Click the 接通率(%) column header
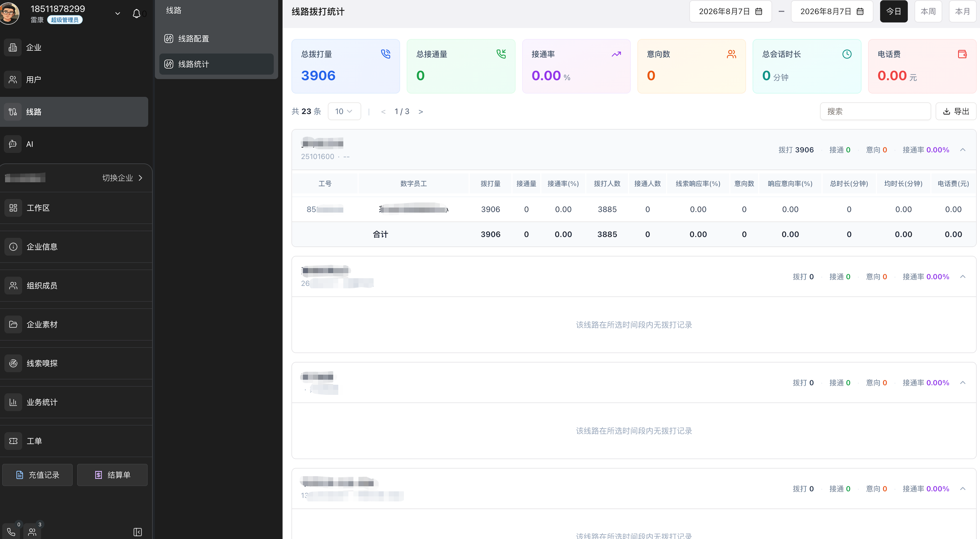980x539 pixels. click(563, 183)
